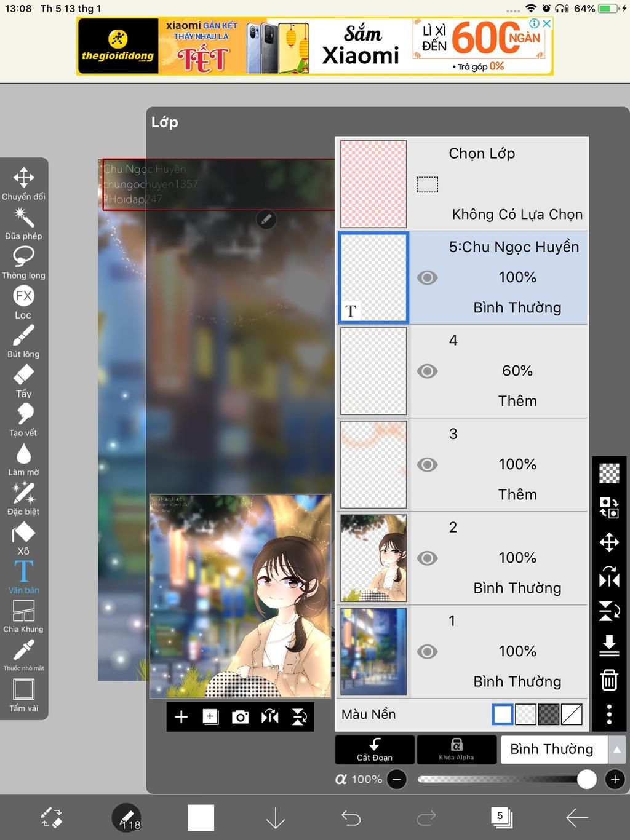The width and height of the screenshot is (630, 840).
Task: Select the Chia Khung frame divider tool
Action: pyautogui.click(x=23, y=616)
